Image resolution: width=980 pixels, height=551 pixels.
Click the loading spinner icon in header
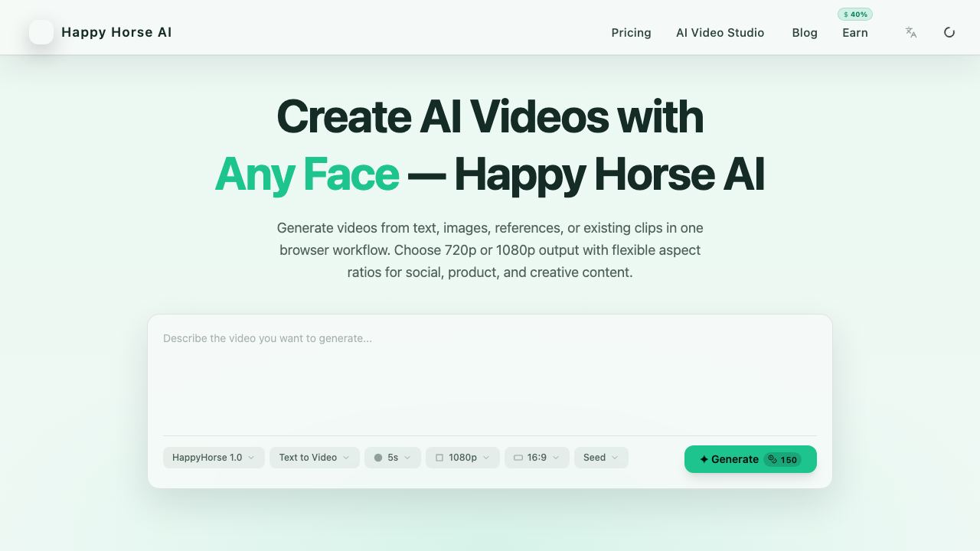(949, 32)
